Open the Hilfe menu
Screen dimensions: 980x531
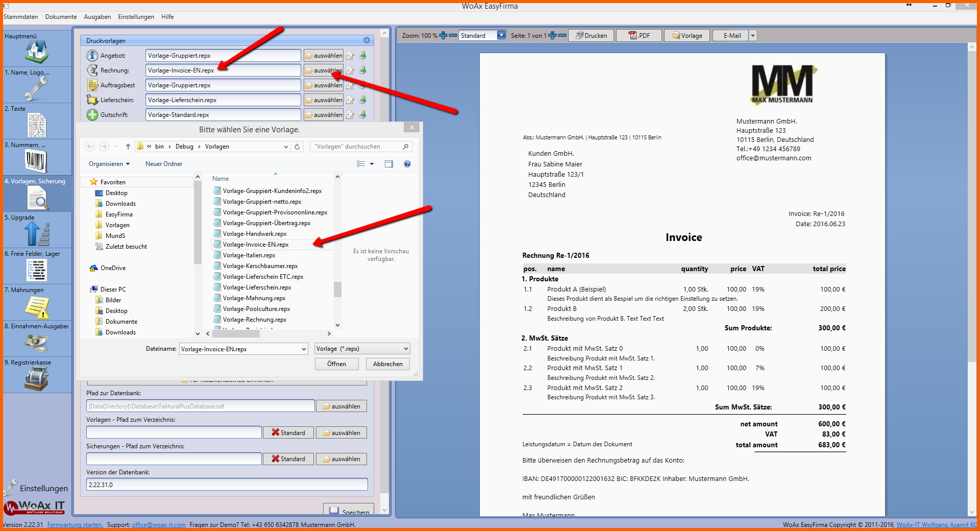pos(167,17)
